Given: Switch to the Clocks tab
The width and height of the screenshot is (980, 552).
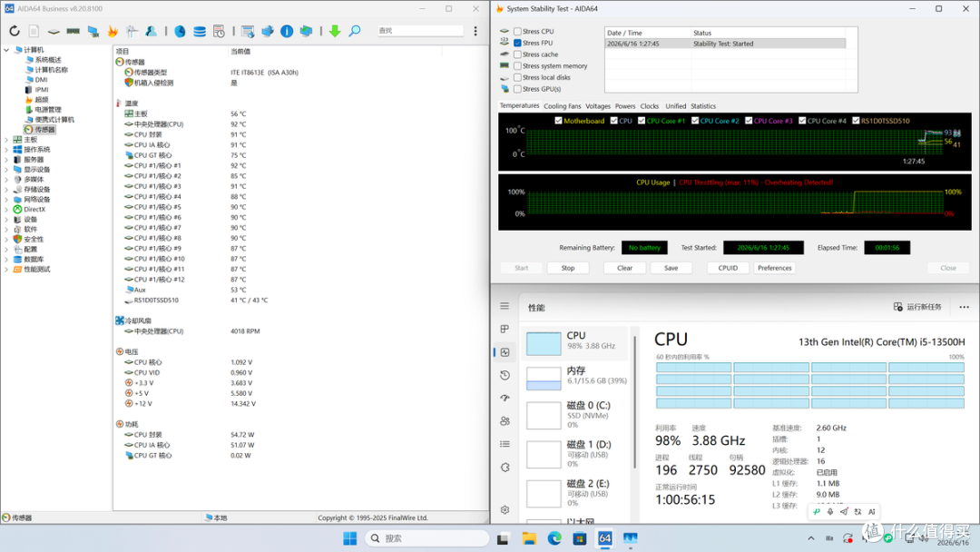Looking at the screenshot, I should [x=650, y=106].
